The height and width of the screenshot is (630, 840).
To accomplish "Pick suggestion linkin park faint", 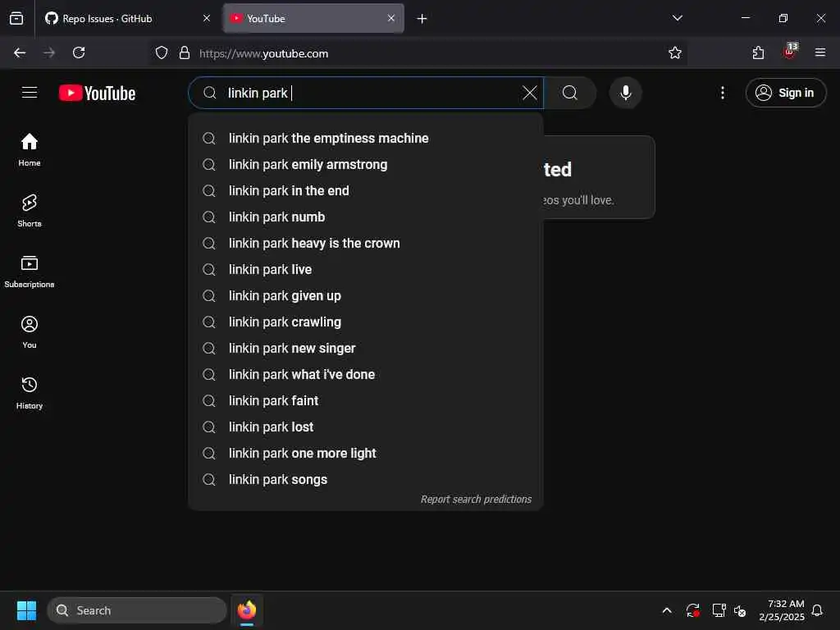I will point(366,400).
